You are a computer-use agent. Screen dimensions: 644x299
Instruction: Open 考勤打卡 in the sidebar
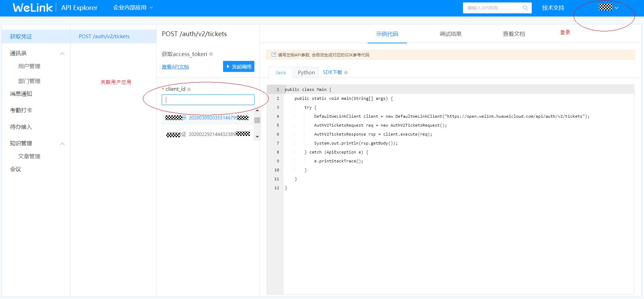pos(21,110)
